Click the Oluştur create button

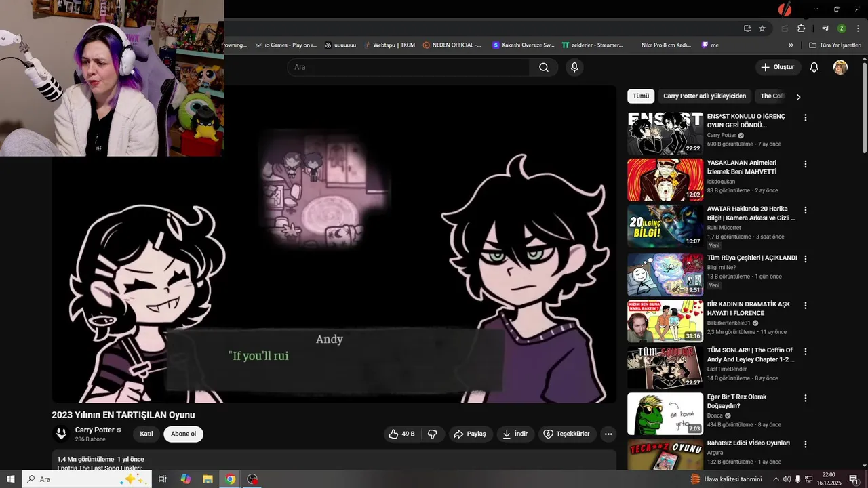[778, 67]
